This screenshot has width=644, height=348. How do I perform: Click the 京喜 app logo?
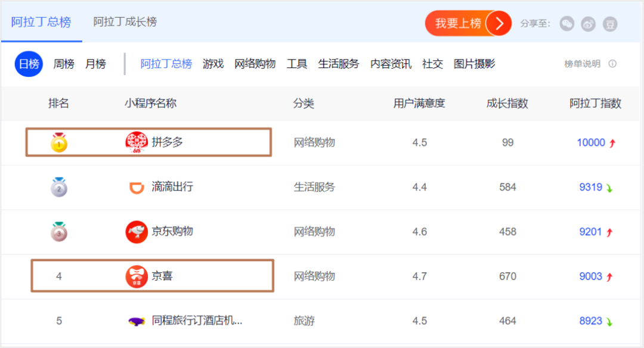click(137, 276)
